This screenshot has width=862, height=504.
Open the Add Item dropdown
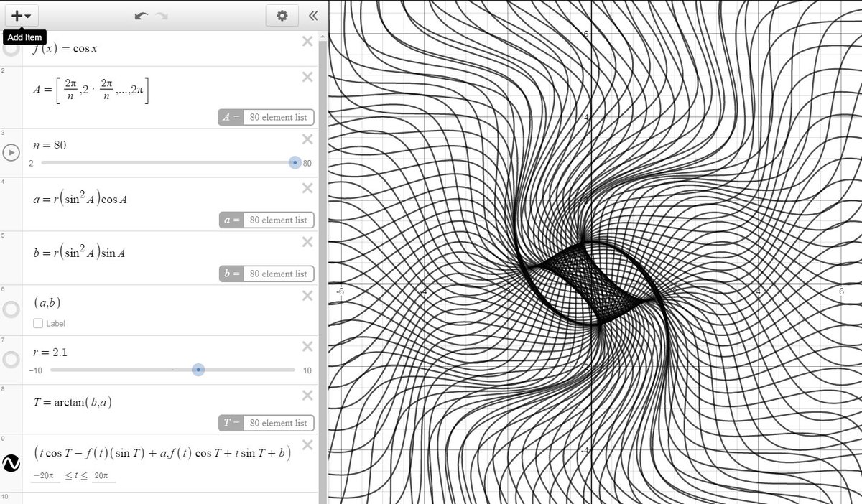click(21, 15)
